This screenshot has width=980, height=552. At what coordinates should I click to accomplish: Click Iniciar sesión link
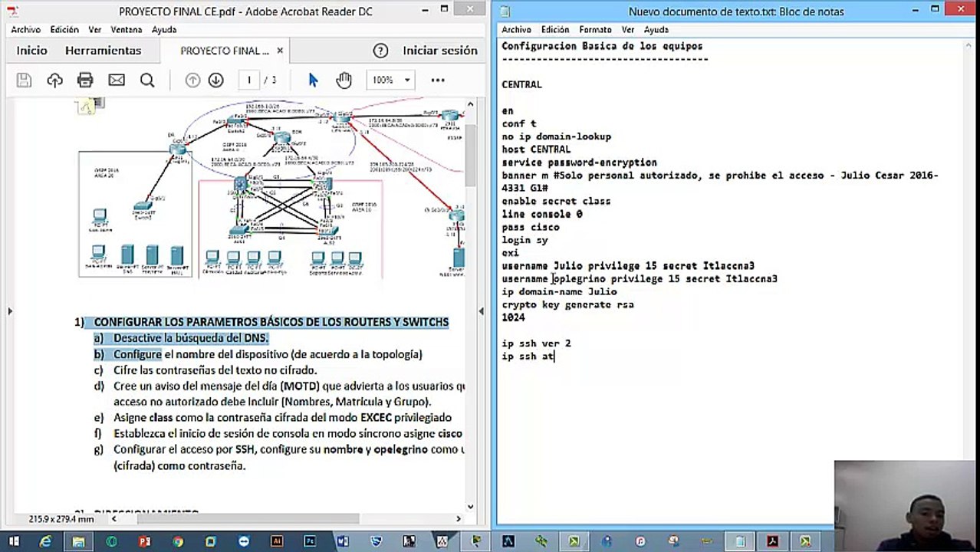(x=440, y=51)
